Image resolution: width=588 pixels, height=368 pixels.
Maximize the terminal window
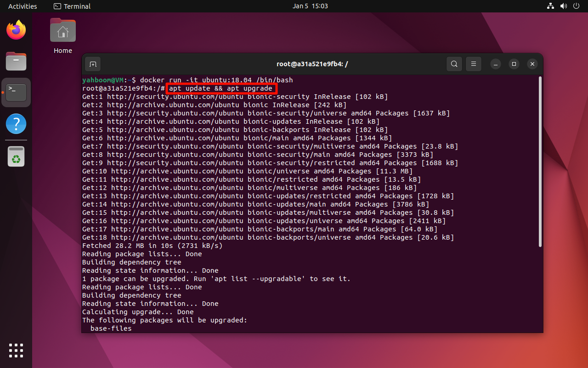click(x=514, y=64)
